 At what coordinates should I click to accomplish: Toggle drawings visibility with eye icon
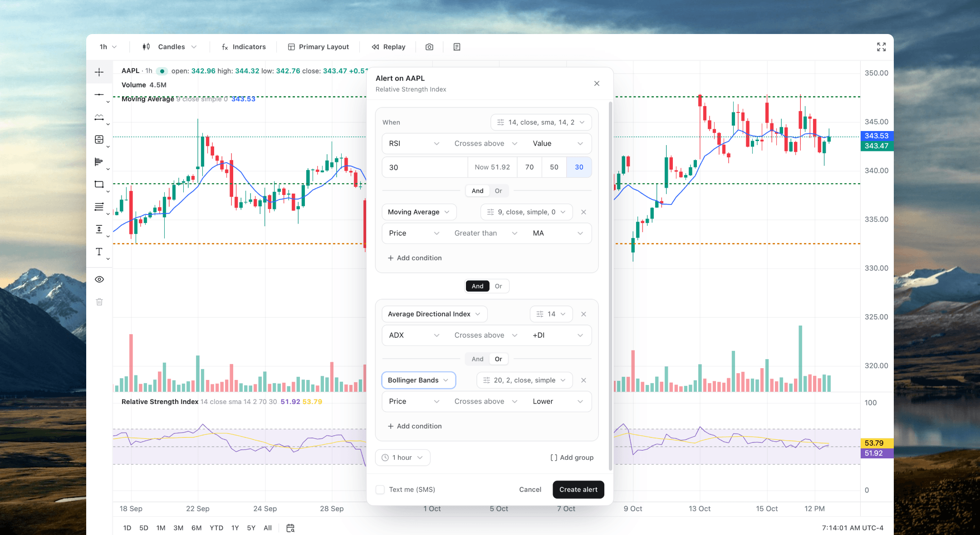(x=99, y=279)
